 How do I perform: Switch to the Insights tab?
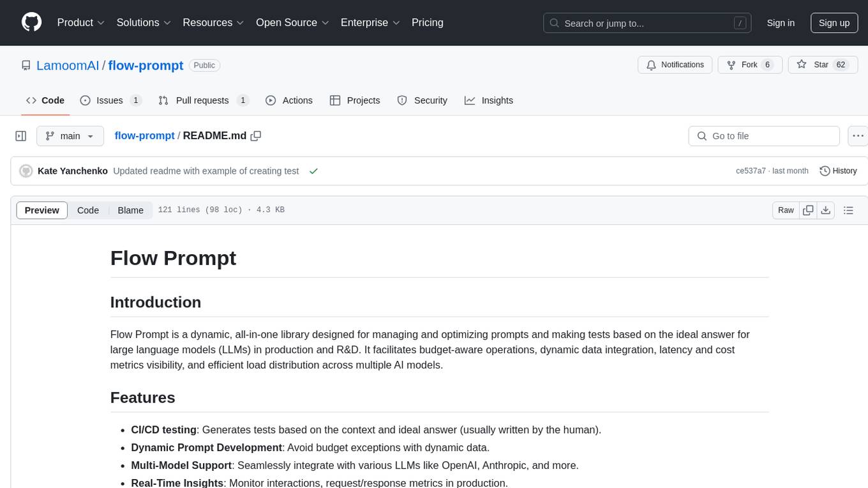(x=489, y=100)
